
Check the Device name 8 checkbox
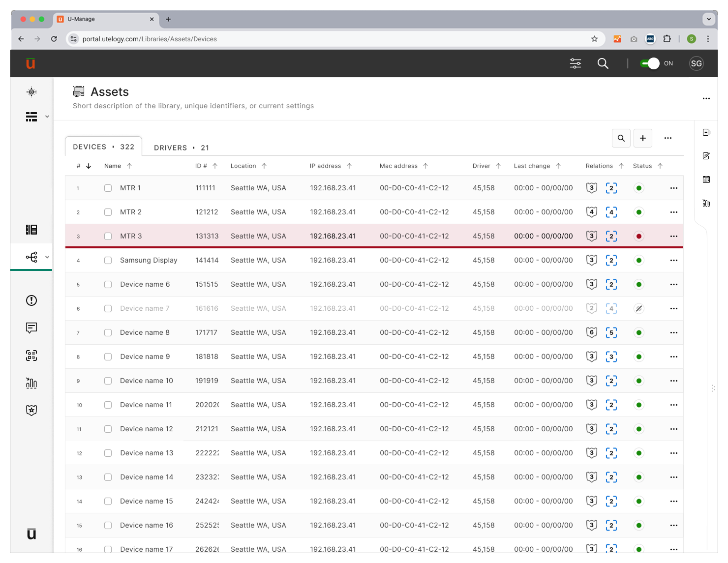[108, 333]
